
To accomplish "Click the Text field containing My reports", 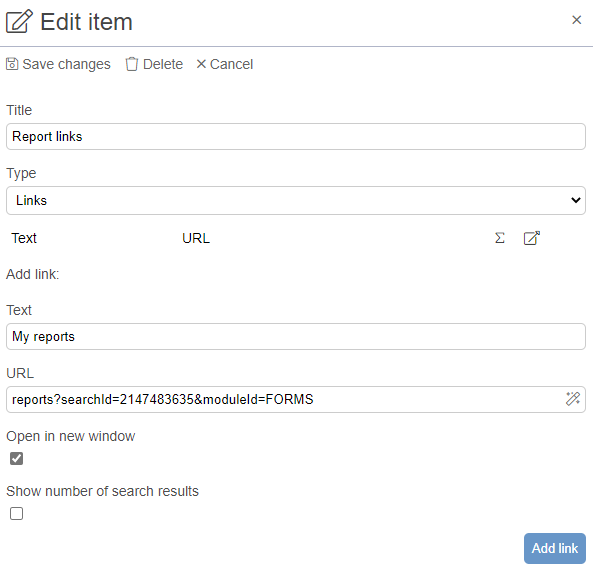I will click(296, 336).
